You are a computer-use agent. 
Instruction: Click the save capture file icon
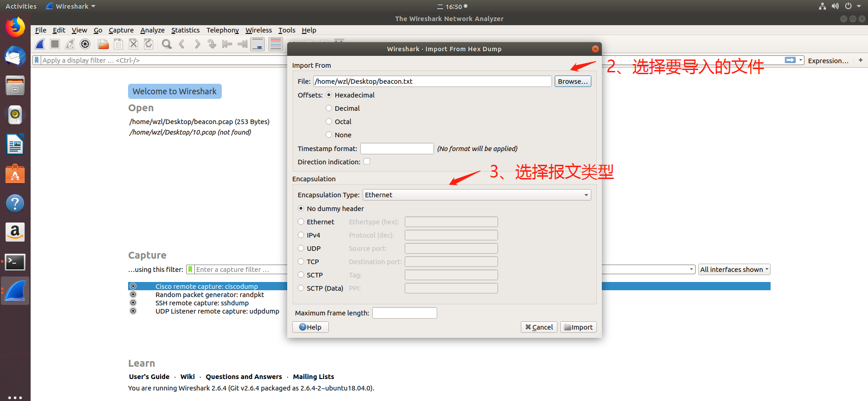point(118,44)
